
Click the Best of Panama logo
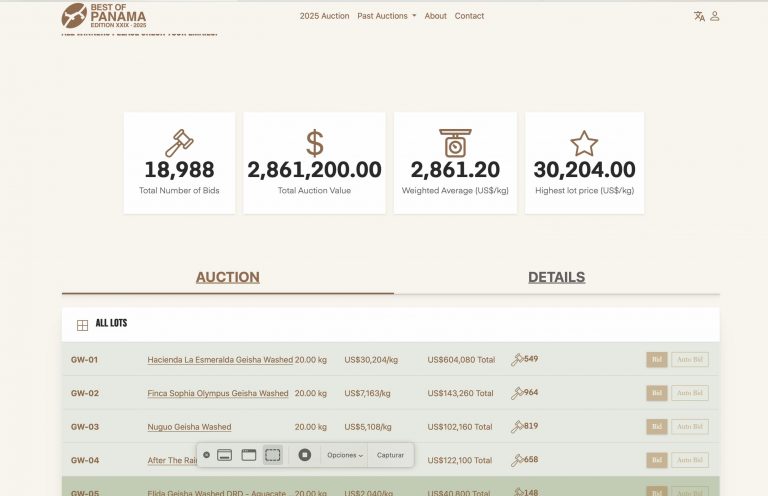[104, 16]
